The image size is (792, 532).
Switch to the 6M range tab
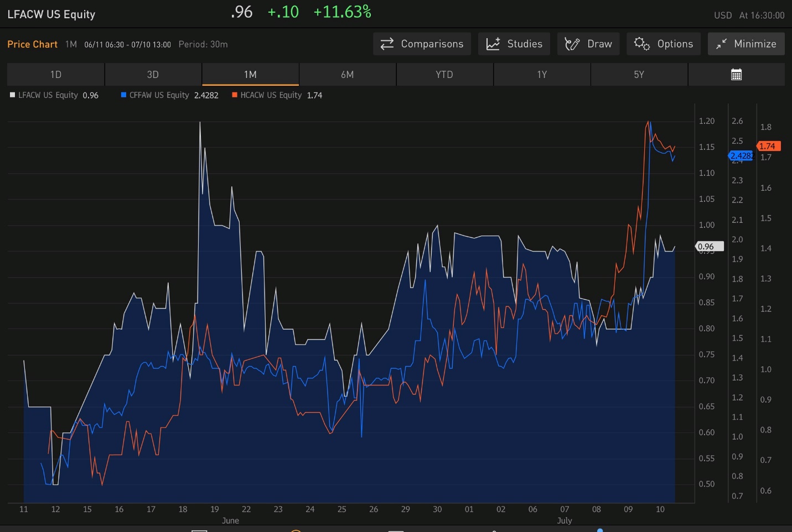point(348,75)
